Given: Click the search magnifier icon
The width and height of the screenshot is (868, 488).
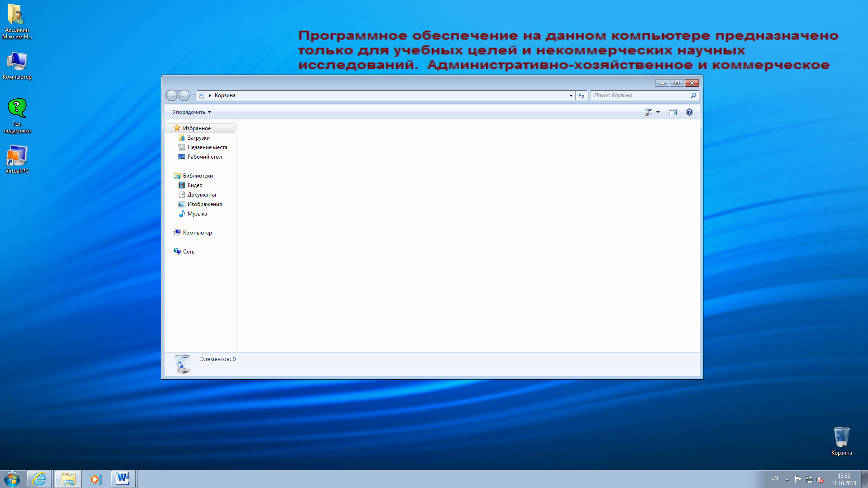Looking at the screenshot, I should point(693,95).
